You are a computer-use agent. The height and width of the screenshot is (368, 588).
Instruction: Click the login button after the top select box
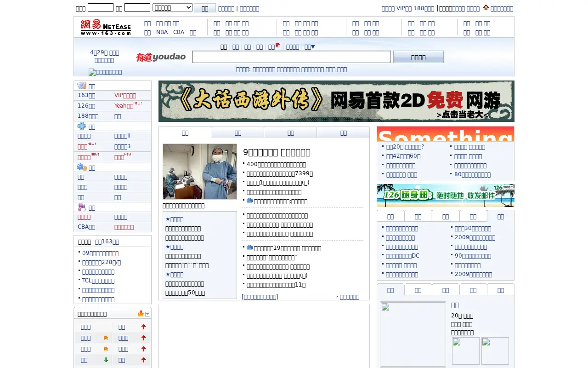205,8
